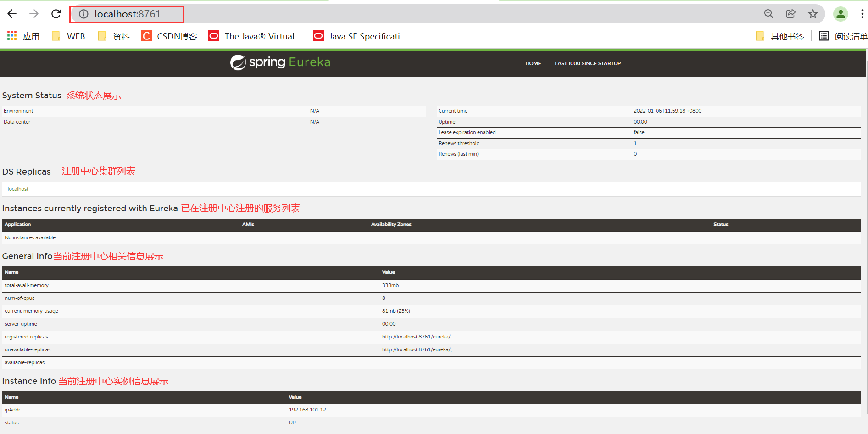868x434 pixels.
Task: Go back with the browser back arrow
Action: tap(12, 14)
